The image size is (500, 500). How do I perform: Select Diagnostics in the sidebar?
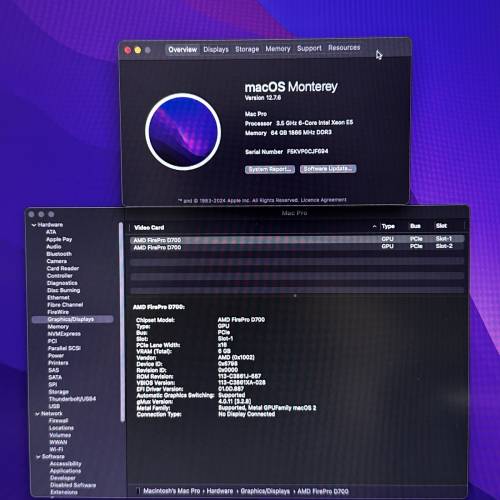tap(62, 283)
